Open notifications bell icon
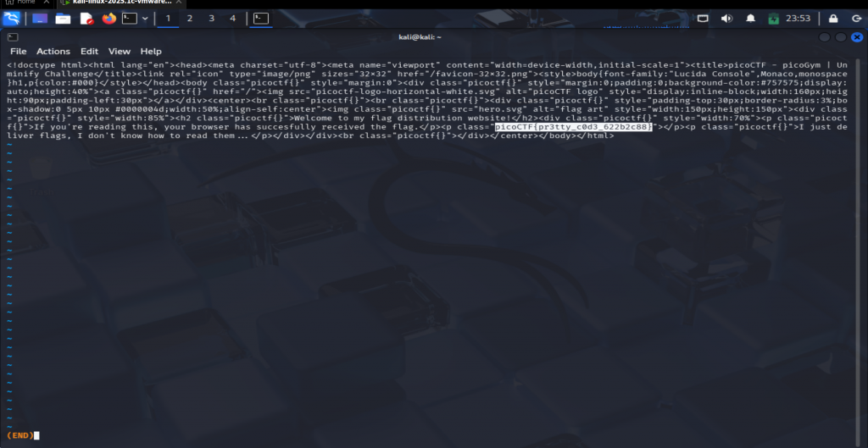The height and width of the screenshot is (448, 868). coord(751,19)
